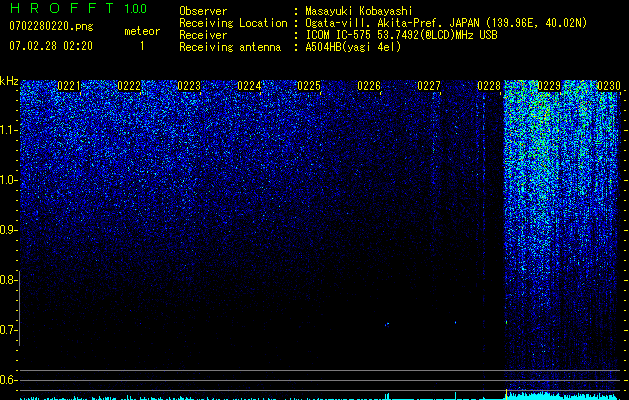Click the 0221 time marker
Viewport: 629px width, 400px height.
point(69,86)
